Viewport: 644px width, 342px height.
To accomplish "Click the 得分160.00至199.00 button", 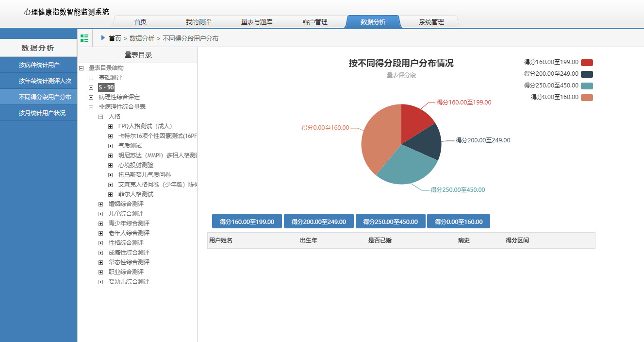I will (x=247, y=222).
